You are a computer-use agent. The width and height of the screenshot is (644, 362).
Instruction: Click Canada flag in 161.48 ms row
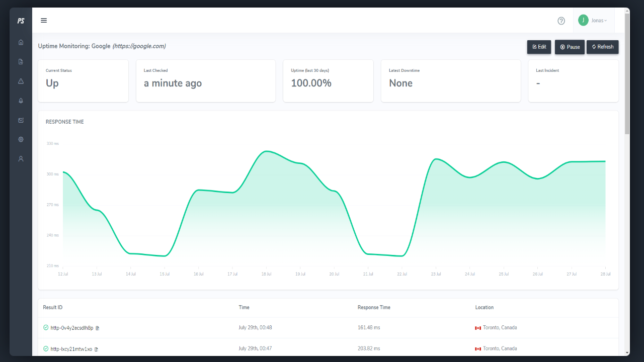(478, 328)
